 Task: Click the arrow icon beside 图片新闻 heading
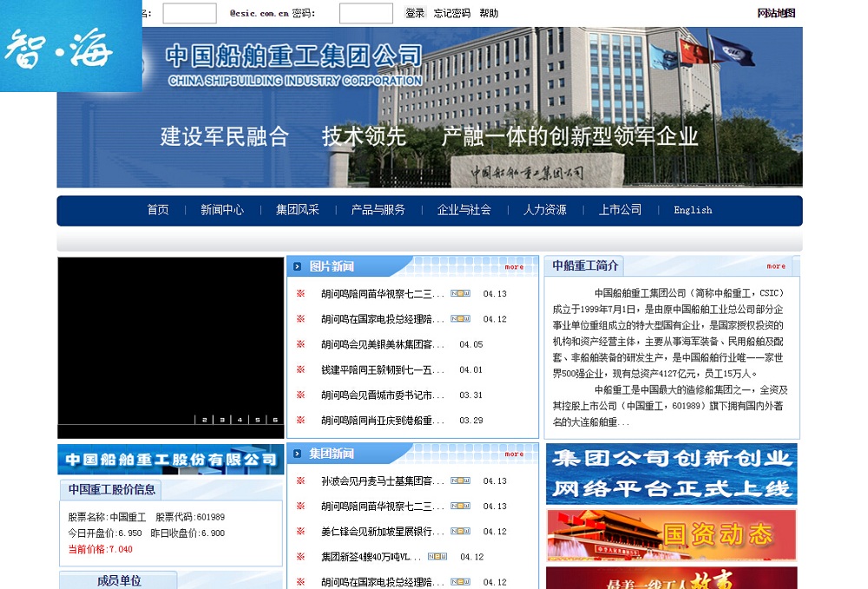coord(297,266)
